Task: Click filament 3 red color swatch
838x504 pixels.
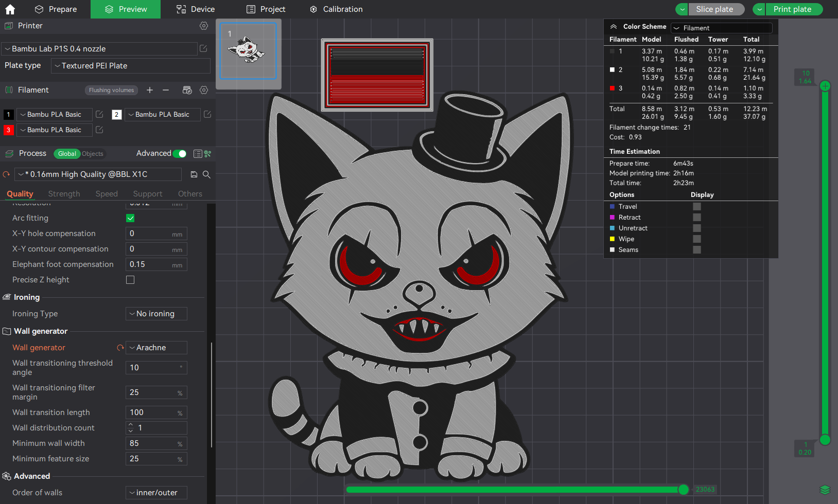Action: point(8,130)
